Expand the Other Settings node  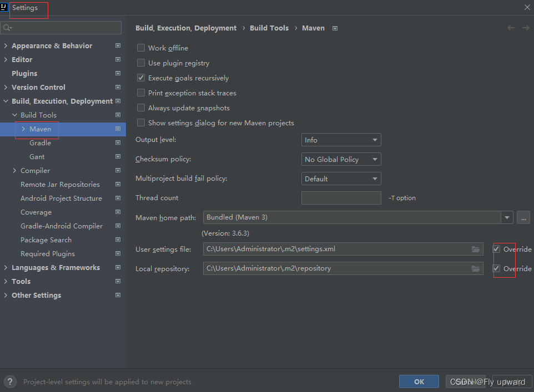[6, 296]
